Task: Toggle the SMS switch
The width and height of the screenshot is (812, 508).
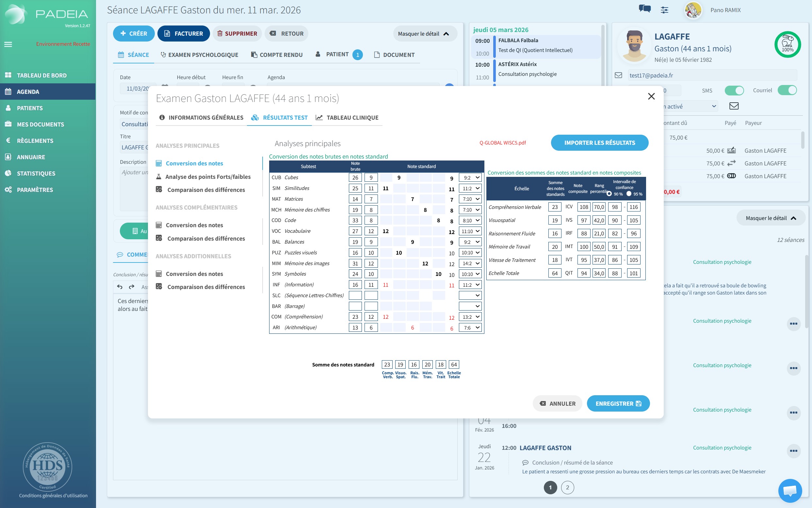Action: tap(734, 90)
